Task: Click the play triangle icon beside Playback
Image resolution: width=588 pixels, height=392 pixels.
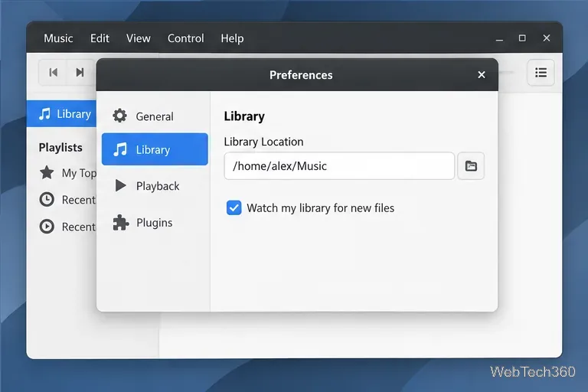Action: (120, 186)
